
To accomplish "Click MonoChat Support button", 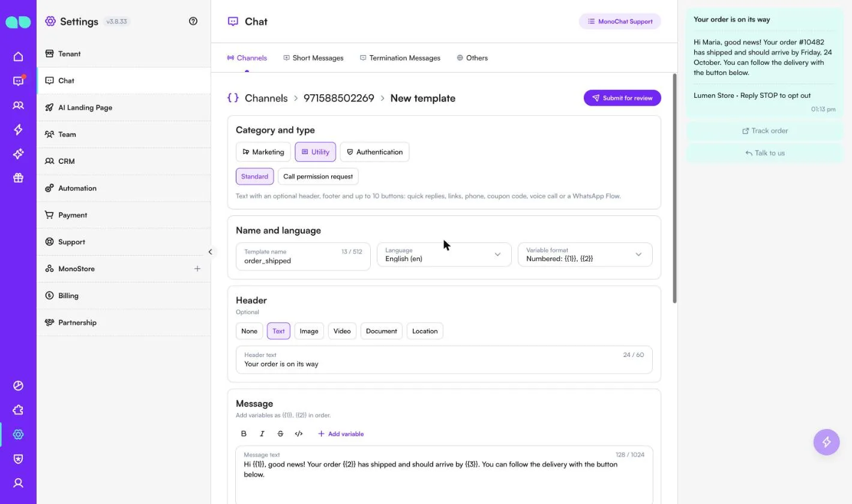I will [x=620, y=22].
